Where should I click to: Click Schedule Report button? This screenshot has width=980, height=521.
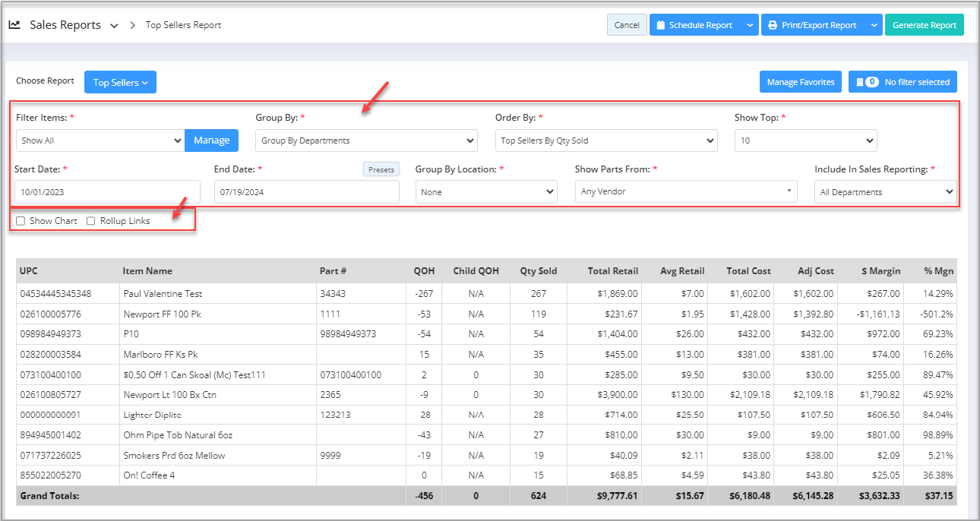click(694, 25)
